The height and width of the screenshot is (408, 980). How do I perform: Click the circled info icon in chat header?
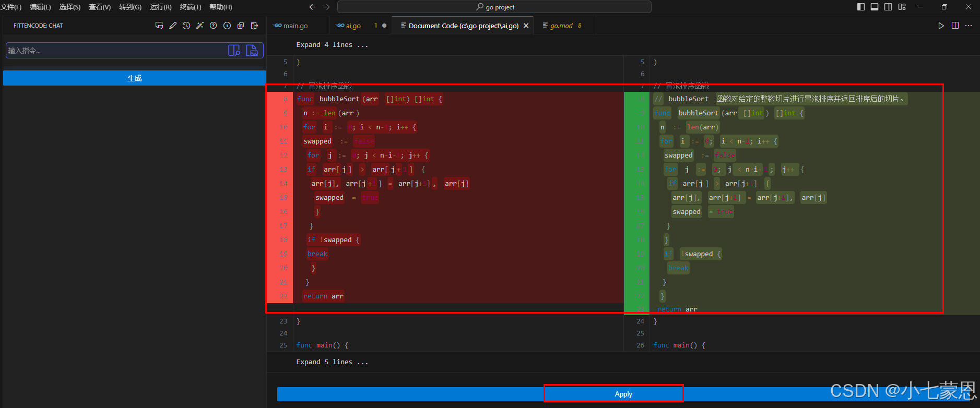tap(227, 26)
